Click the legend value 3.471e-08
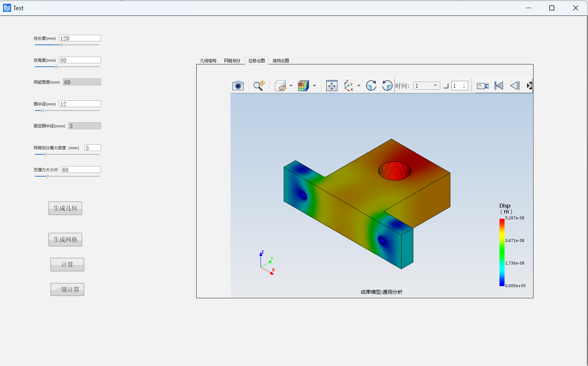This screenshot has height=366, width=588. tap(515, 241)
